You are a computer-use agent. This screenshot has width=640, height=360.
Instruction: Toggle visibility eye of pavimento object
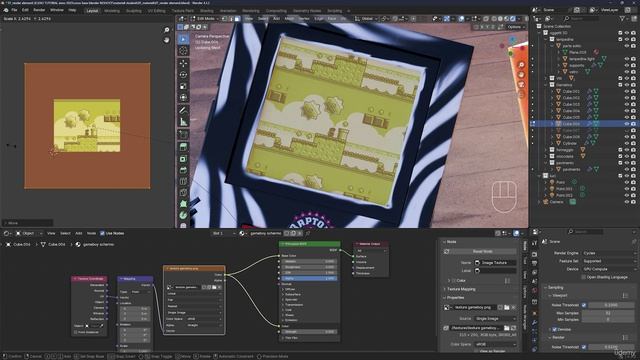[627, 169]
